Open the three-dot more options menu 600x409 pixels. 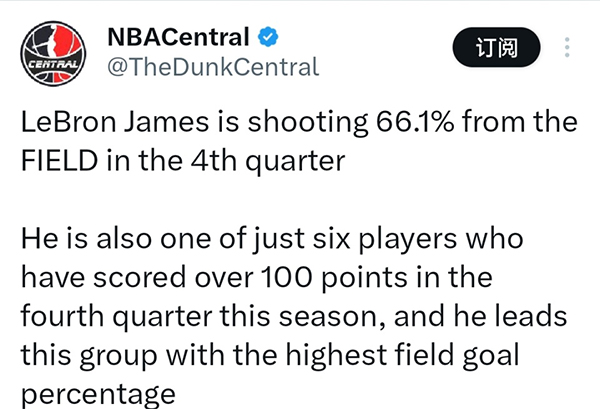[568, 47]
